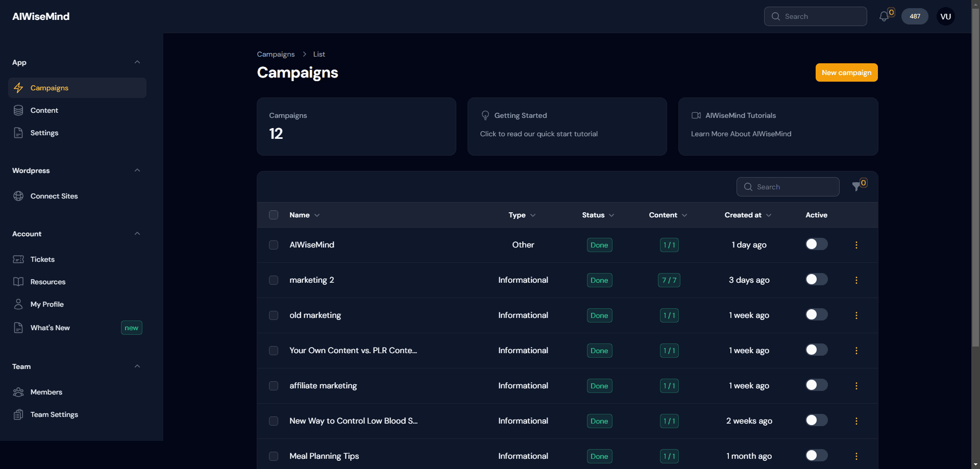Sort table by Content column

(668, 215)
